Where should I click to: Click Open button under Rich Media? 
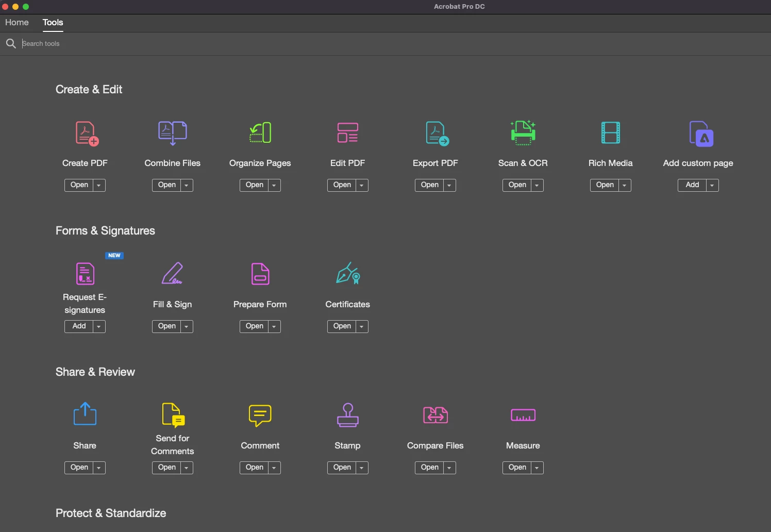click(x=605, y=185)
